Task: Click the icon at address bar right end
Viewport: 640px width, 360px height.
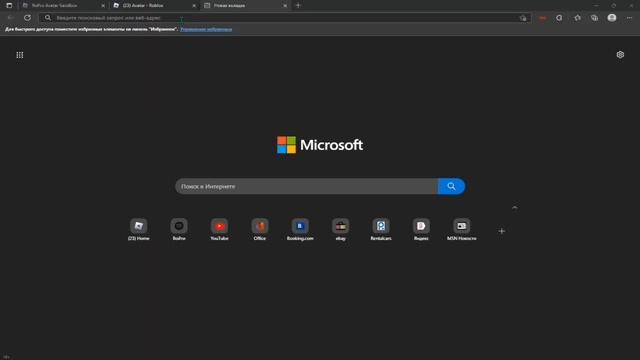Action: (523, 18)
